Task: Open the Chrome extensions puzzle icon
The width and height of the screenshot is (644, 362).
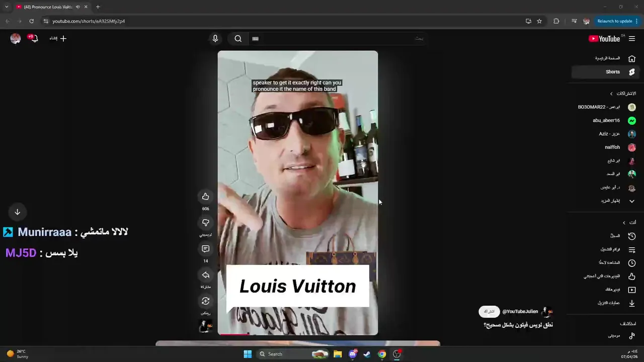Action: coord(556,21)
